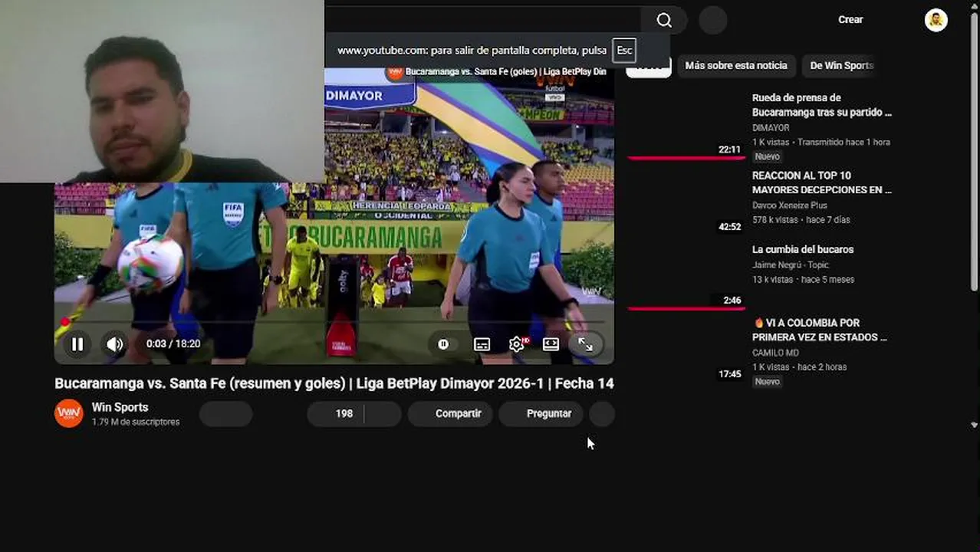Open the player settings gear

tap(517, 344)
